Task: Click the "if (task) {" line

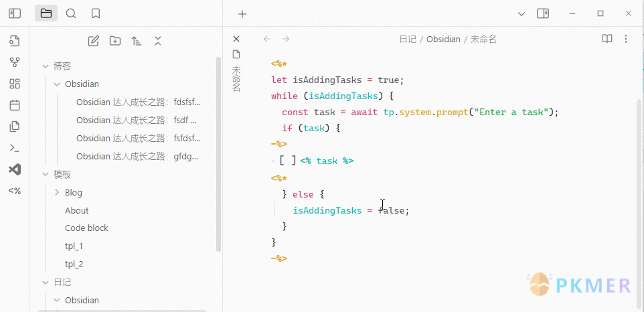Action: pos(311,128)
